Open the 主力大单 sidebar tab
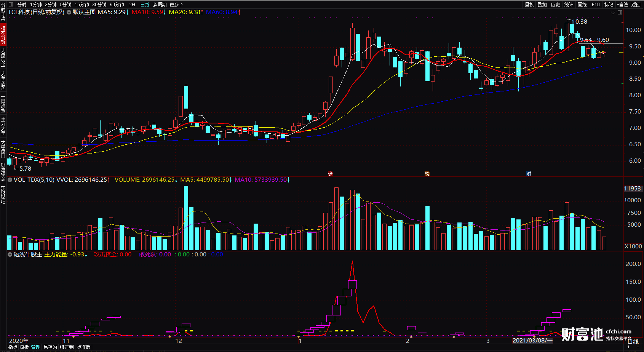Image resolution: width=644 pixels, height=352 pixels. (x=3, y=126)
